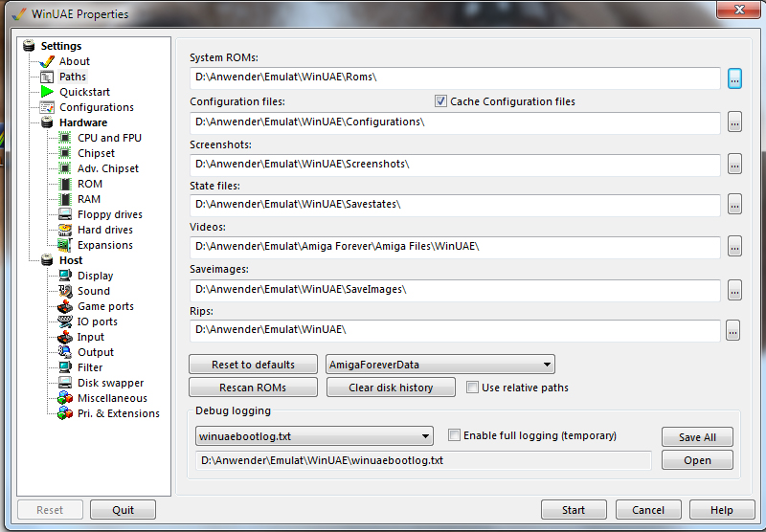Enable full logging (temporary) checkbox

tap(455, 435)
